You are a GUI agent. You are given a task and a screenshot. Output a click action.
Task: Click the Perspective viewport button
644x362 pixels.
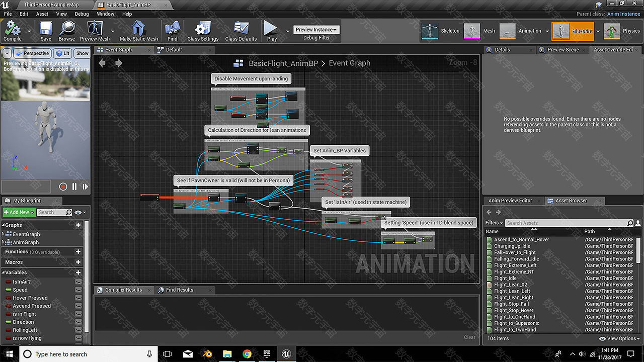[x=32, y=53]
